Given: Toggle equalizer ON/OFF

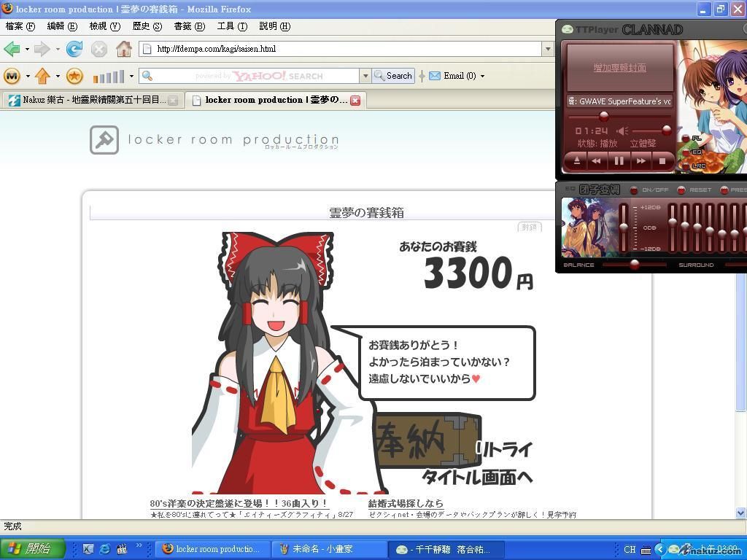Looking at the screenshot, I should (x=634, y=190).
